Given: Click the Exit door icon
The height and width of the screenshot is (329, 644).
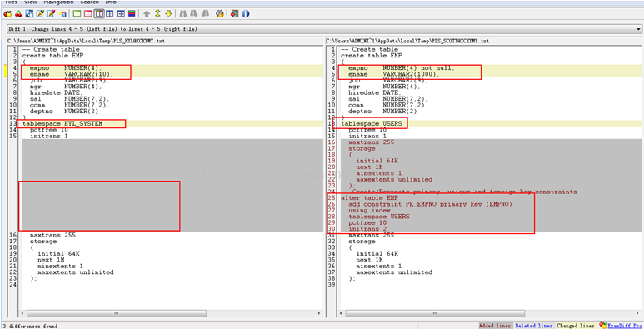Looking at the screenshot, I should tap(234, 14).
